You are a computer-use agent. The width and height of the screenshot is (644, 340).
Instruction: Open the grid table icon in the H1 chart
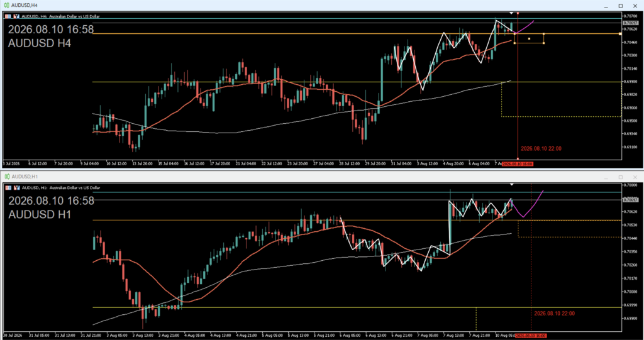[8, 188]
